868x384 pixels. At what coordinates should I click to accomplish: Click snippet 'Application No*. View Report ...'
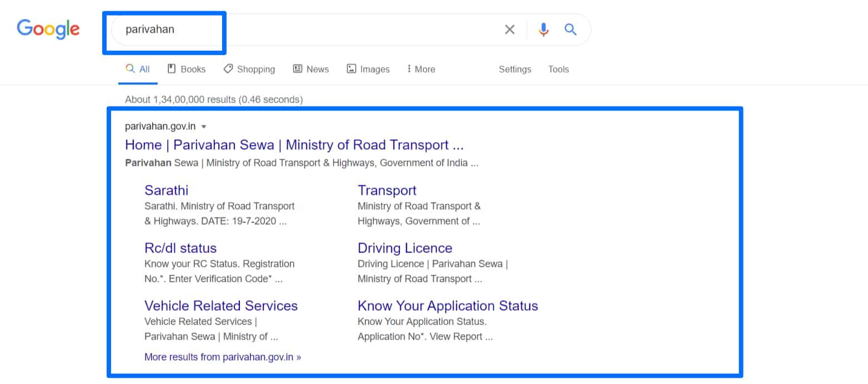(x=425, y=336)
